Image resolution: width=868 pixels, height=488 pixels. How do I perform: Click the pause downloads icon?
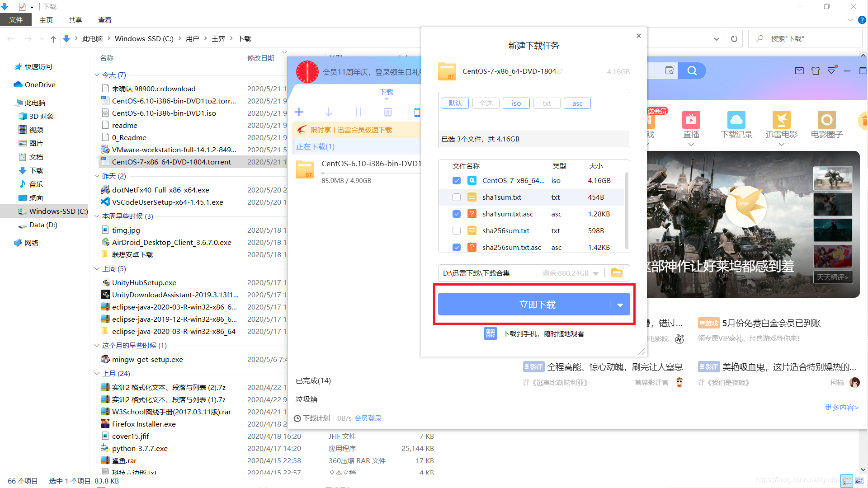click(358, 112)
